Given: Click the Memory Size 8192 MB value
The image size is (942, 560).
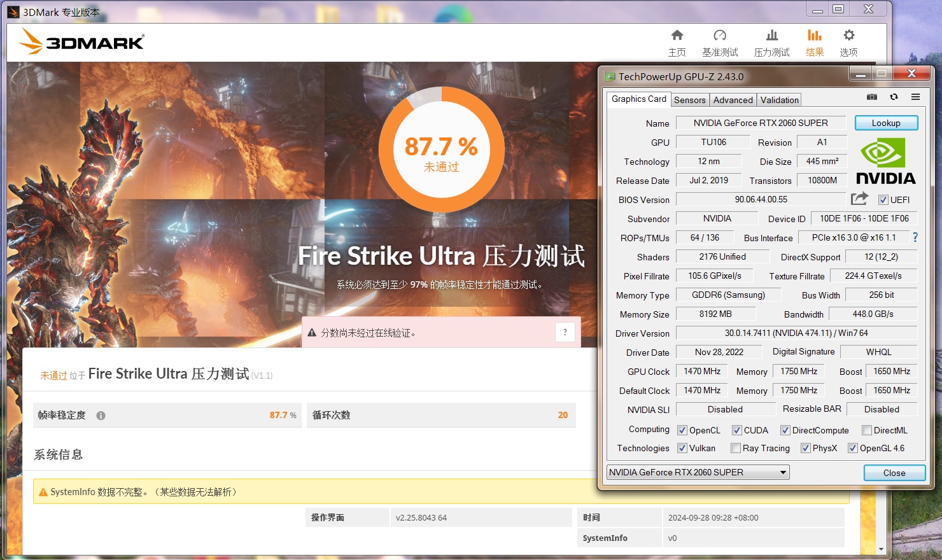Looking at the screenshot, I should tap(715, 314).
